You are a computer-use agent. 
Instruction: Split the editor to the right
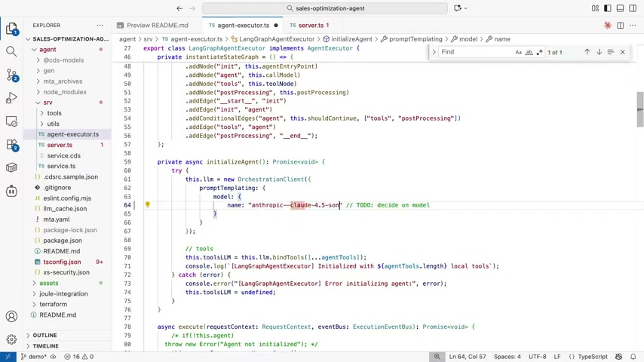coord(620,26)
